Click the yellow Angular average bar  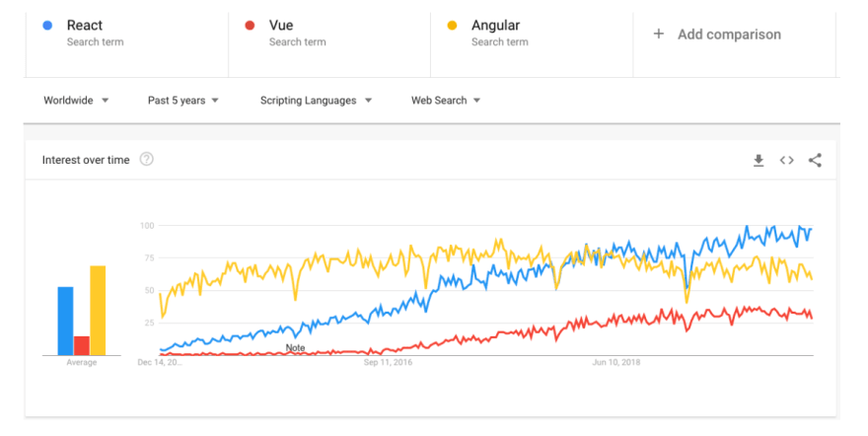(x=98, y=311)
